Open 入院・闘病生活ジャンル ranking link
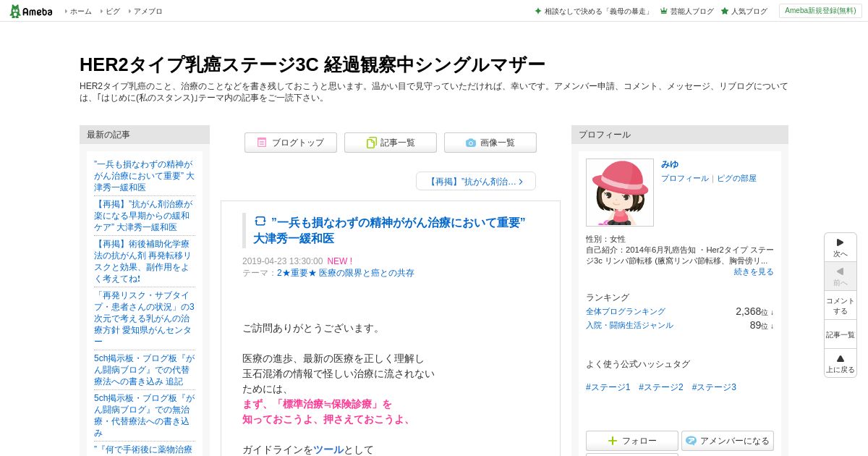Viewport: 868px width, 456px height. coord(629,325)
